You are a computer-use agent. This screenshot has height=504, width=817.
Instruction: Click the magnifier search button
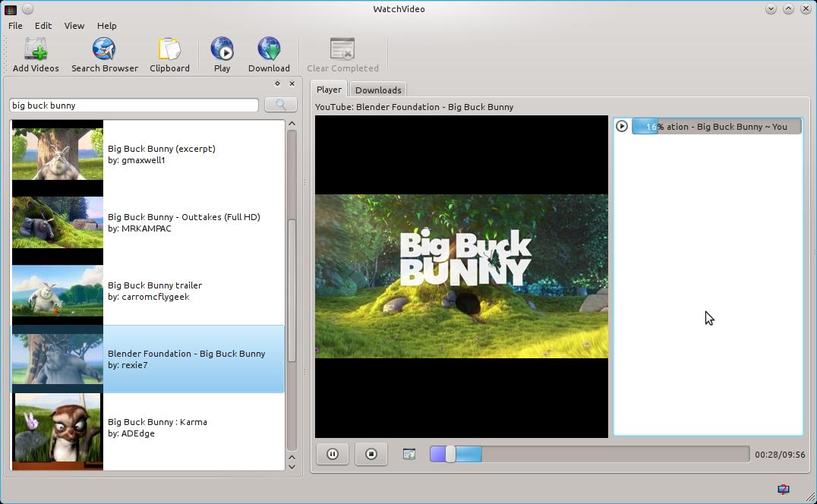coord(280,105)
